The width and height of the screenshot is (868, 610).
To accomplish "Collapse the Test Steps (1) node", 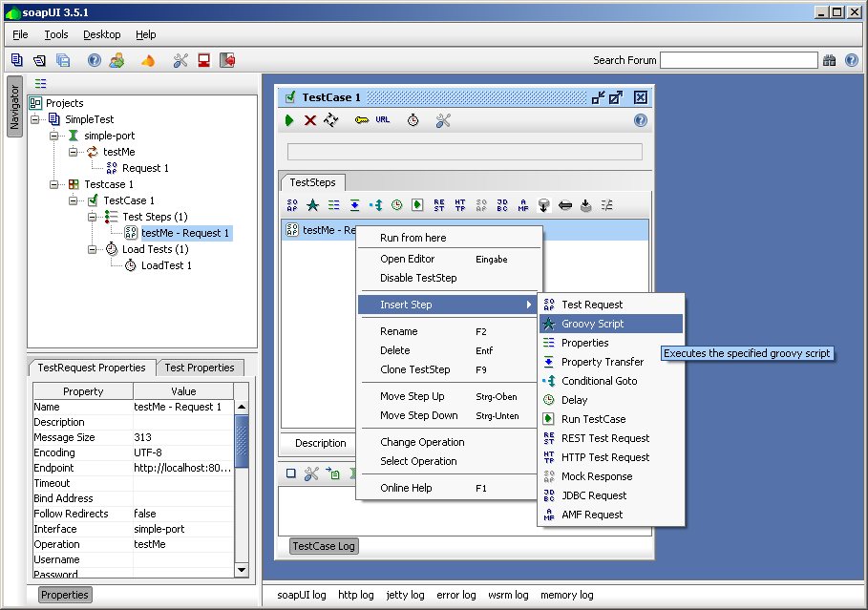I will coord(92,217).
